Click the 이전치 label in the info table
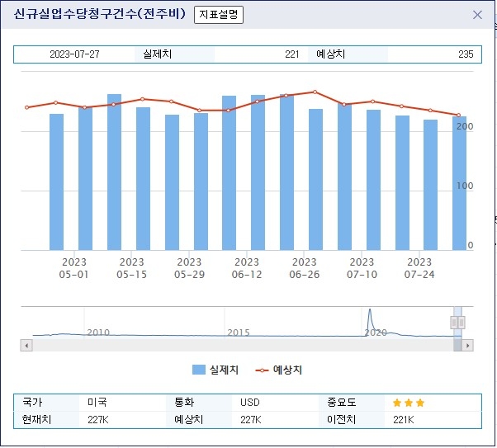 point(341,419)
